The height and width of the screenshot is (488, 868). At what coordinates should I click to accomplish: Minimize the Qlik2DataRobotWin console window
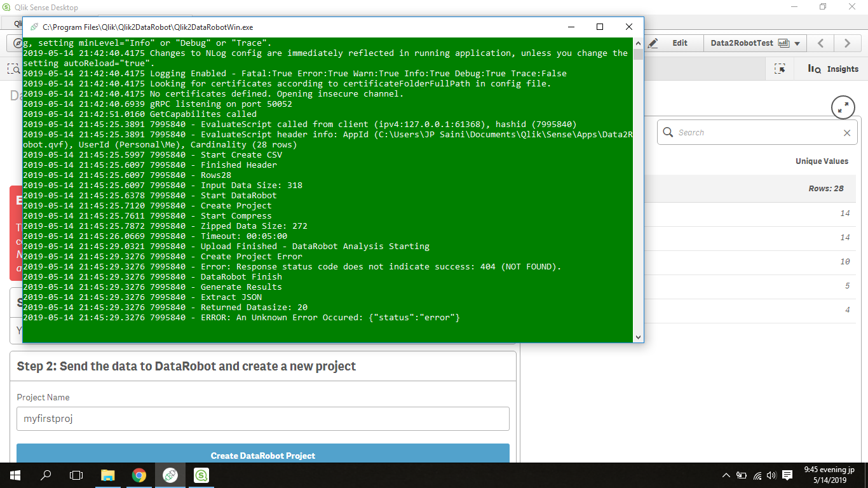point(571,27)
